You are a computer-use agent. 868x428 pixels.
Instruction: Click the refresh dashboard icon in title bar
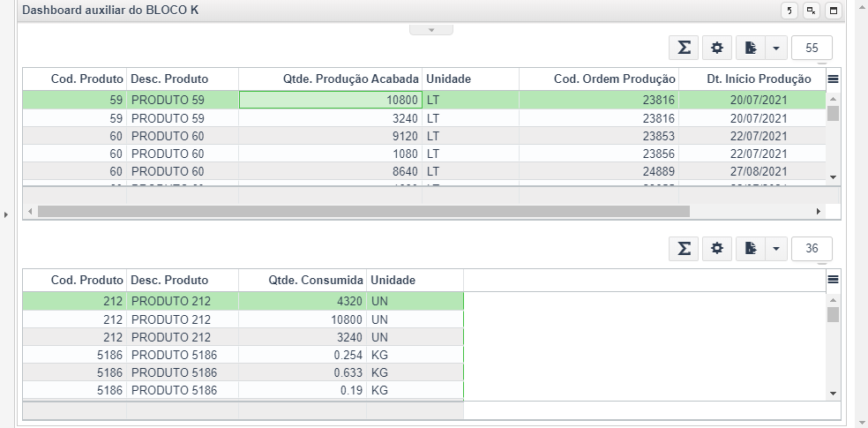(789, 11)
